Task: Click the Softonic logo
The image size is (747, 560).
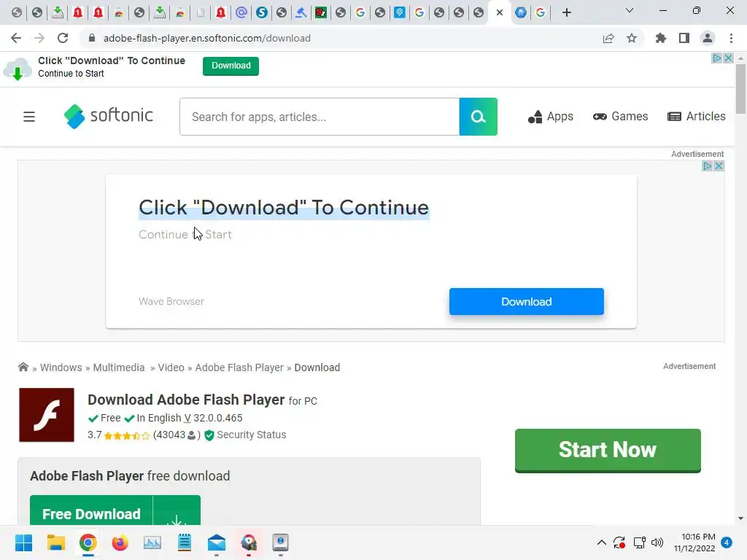Action: 109,116
